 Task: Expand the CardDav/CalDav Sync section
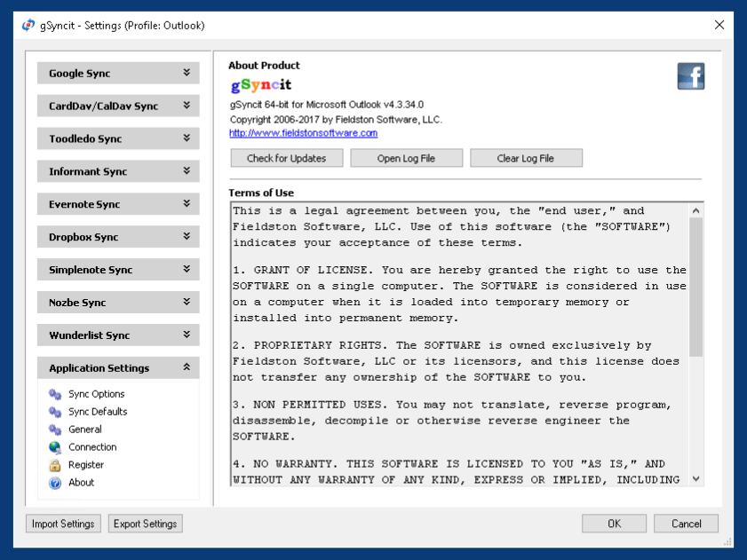pos(118,106)
